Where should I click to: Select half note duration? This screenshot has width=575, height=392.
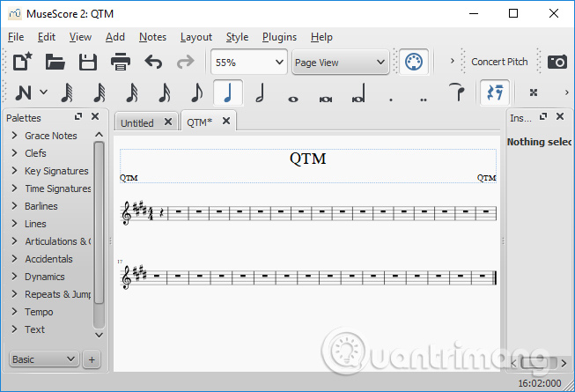pyautogui.click(x=260, y=92)
